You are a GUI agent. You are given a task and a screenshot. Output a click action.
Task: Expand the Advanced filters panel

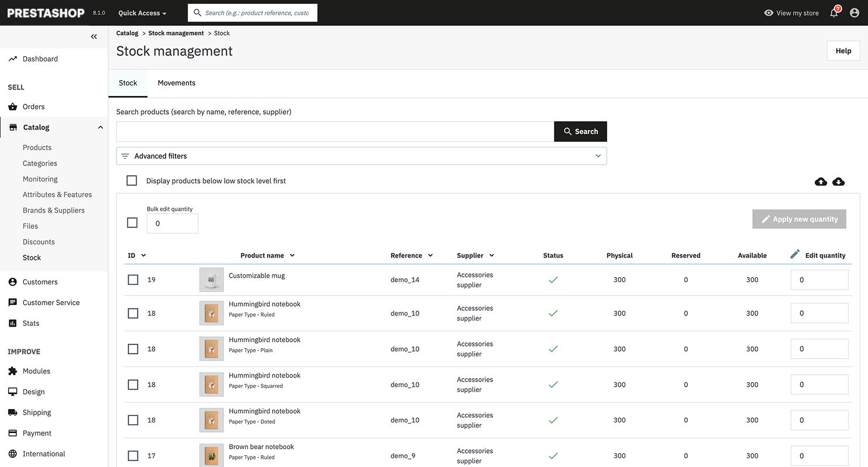point(361,156)
